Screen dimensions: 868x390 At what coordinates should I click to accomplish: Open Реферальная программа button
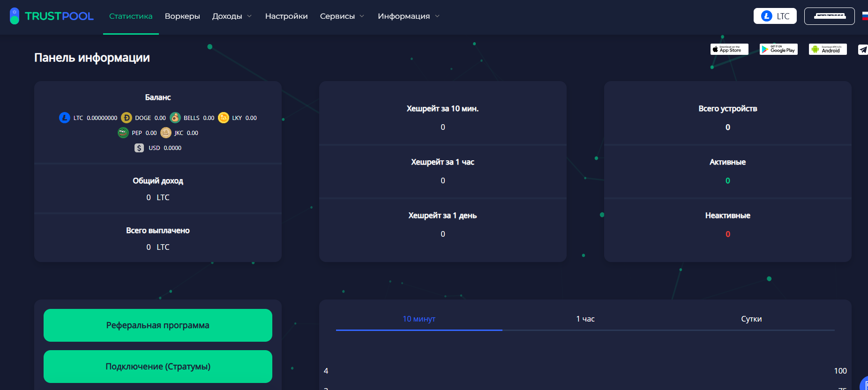pyautogui.click(x=158, y=325)
